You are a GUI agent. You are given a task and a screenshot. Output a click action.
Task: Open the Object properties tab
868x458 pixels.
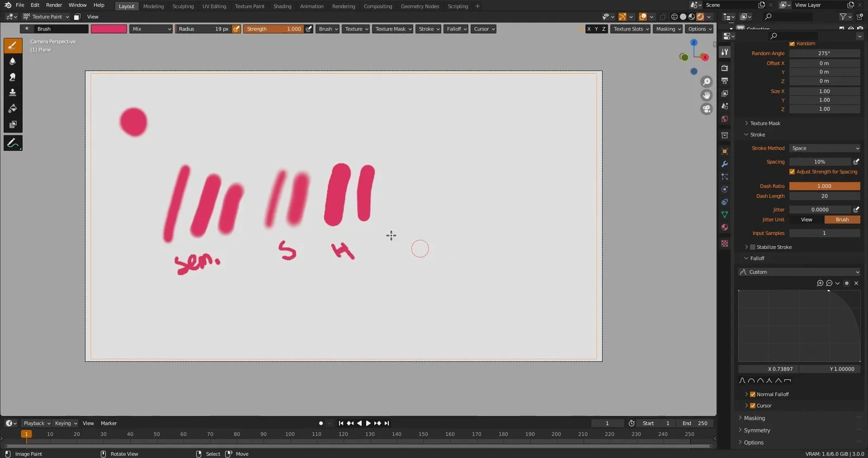(725, 151)
